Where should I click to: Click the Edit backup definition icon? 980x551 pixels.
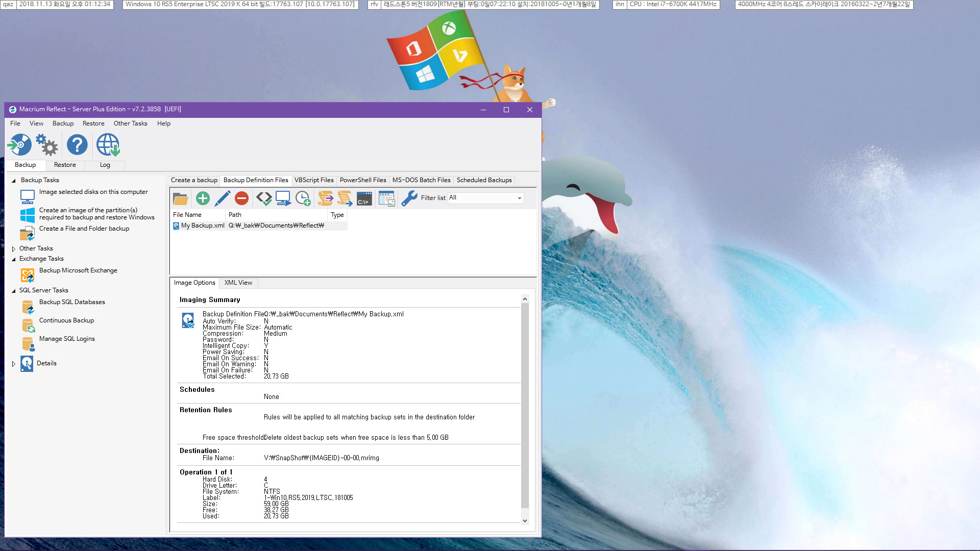(x=222, y=197)
